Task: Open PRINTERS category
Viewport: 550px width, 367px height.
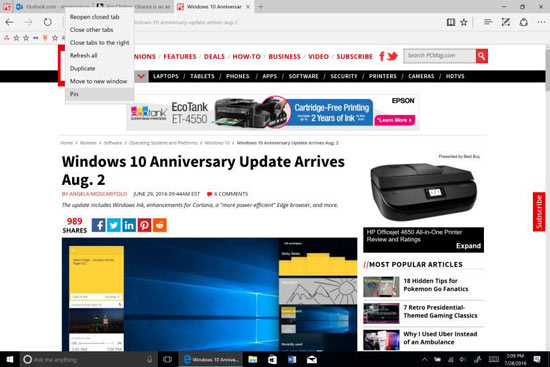Action: 383,76
